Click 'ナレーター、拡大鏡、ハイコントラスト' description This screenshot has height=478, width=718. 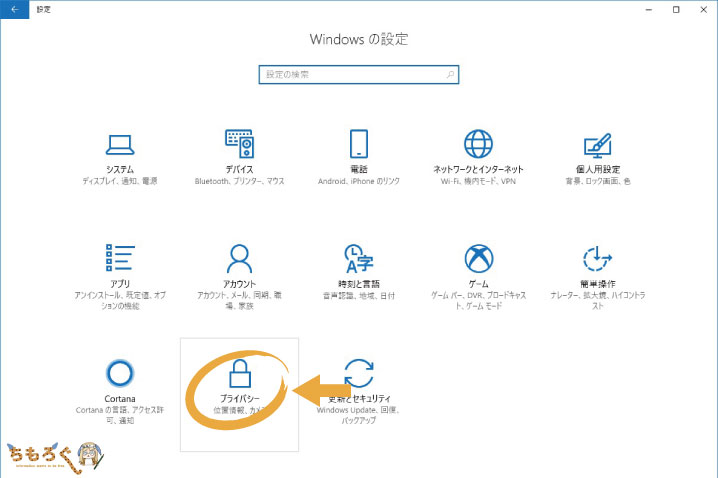(x=598, y=300)
